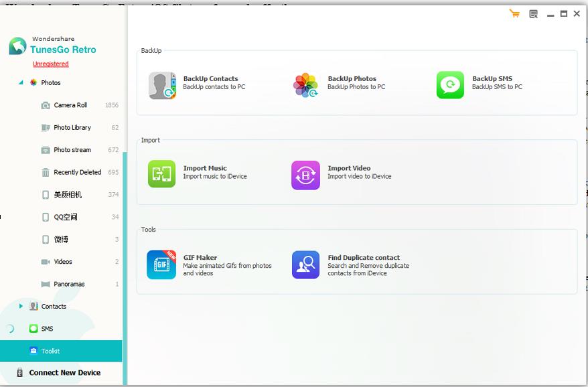The width and height of the screenshot is (588, 387).
Task: Collapse the Photos tree node
Action: click(x=21, y=83)
